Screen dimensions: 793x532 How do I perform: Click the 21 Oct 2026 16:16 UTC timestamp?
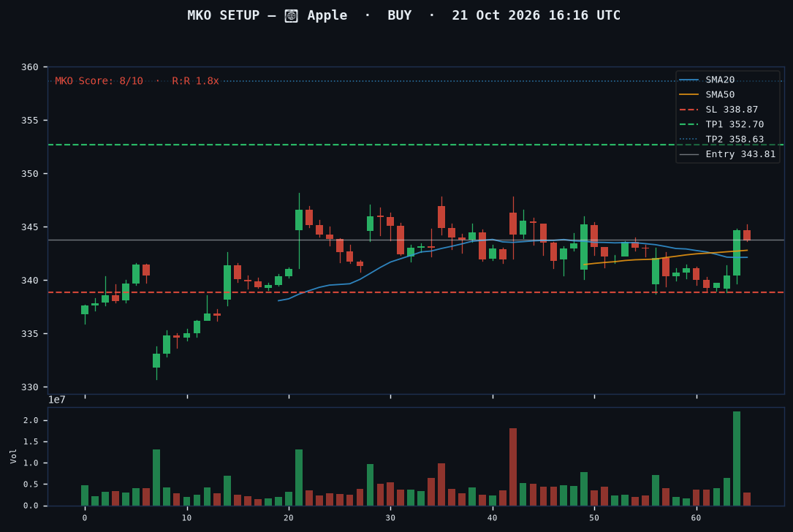(536, 15)
